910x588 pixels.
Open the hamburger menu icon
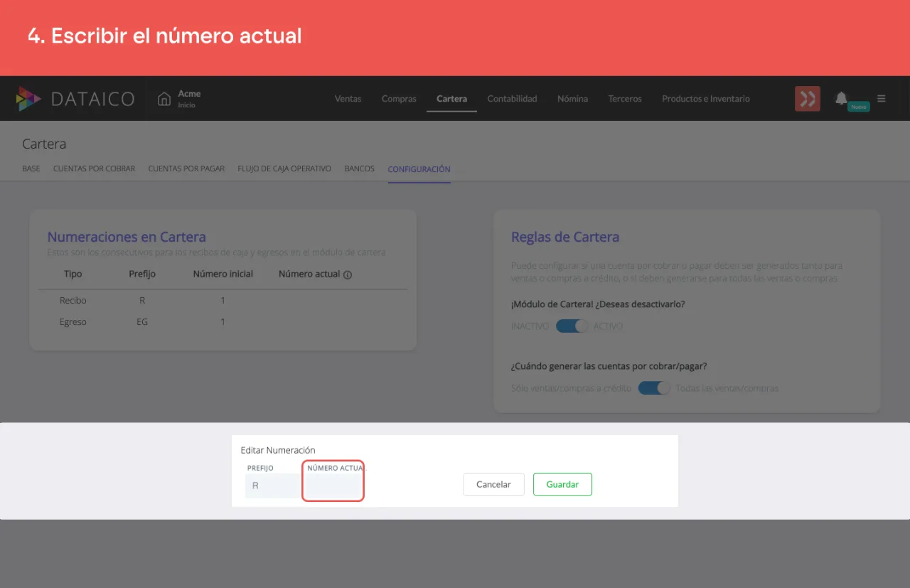[882, 99]
